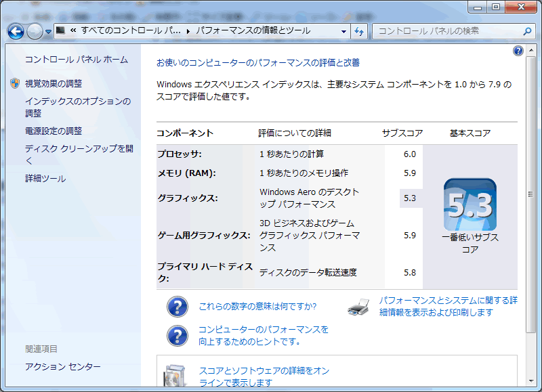Open help with the blue question icon
The width and height of the screenshot is (542, 392).
[518, 51]
